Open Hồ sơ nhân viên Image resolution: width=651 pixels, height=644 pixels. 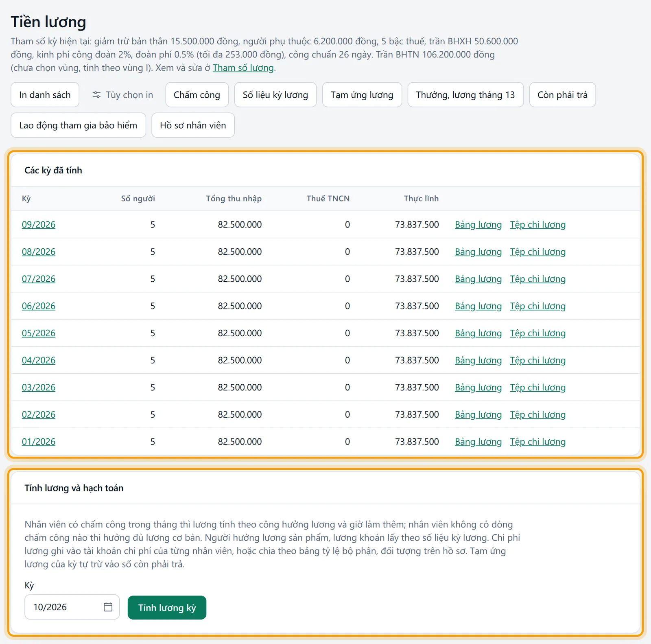click(x=193, y=125)
